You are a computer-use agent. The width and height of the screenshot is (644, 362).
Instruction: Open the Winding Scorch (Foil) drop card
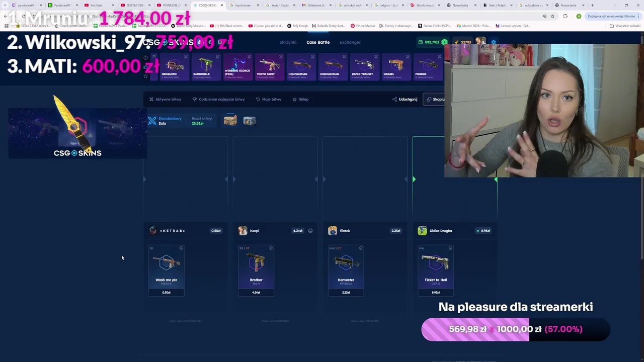[237, 67]
